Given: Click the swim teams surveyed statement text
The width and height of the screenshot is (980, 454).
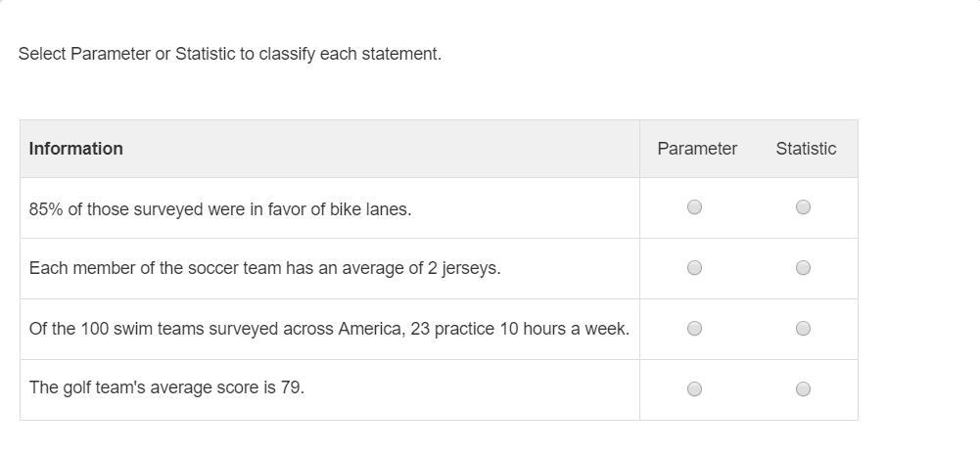Looking at the screenshot, I should click(x=329, y=329).
